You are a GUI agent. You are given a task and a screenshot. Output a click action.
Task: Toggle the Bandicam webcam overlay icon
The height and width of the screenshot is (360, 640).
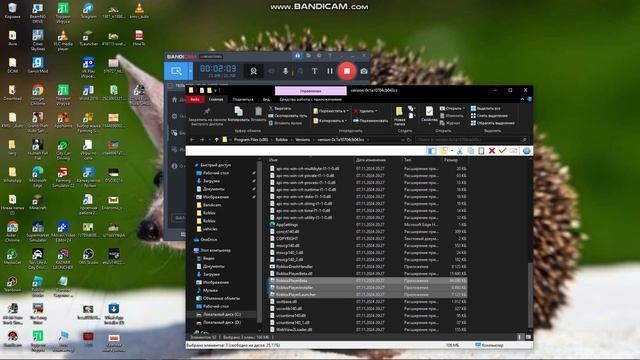pyautogui.click(x=253, y=71)
